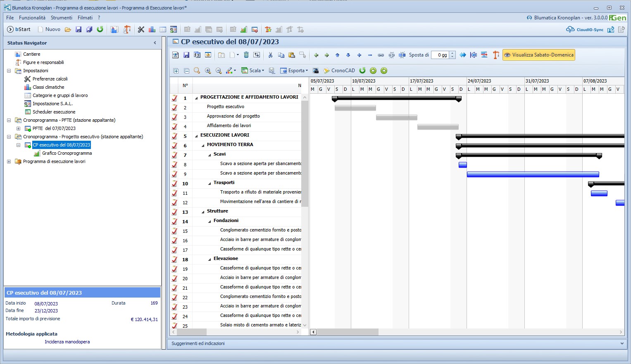Toggle checkmark for row 13 Strutture
Image resolution: width=631 pixels, height=364 pixels.
[x=174, y=212]
